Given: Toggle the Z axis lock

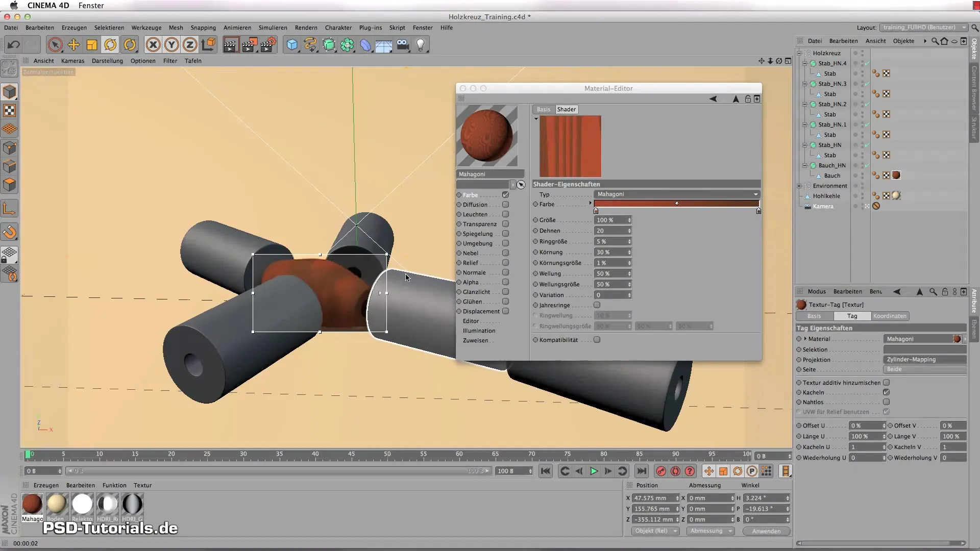Looking at the screenshot, I should click(190, 45).
